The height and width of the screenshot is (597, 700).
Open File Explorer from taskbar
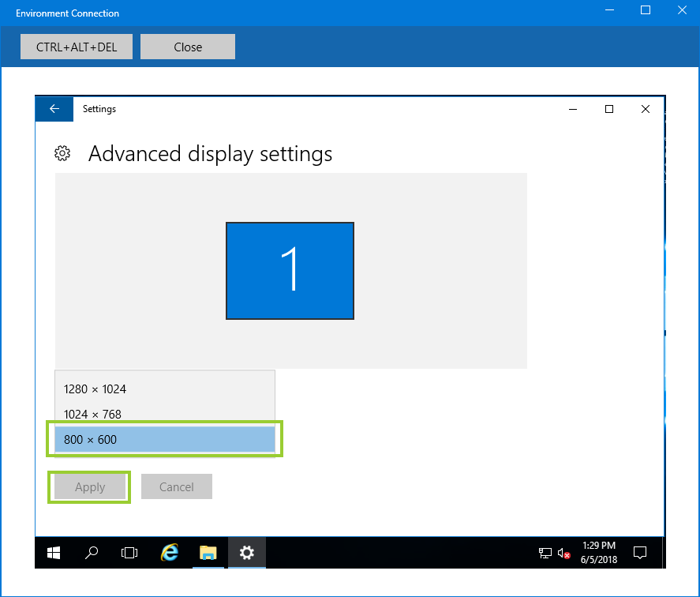[208, 553]
